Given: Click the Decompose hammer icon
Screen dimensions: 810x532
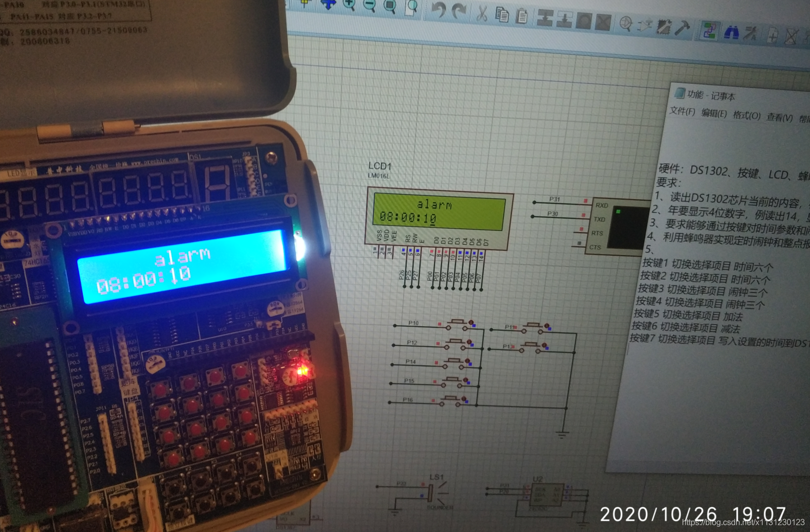Looking at the screenshot, I should coord(682,28).
